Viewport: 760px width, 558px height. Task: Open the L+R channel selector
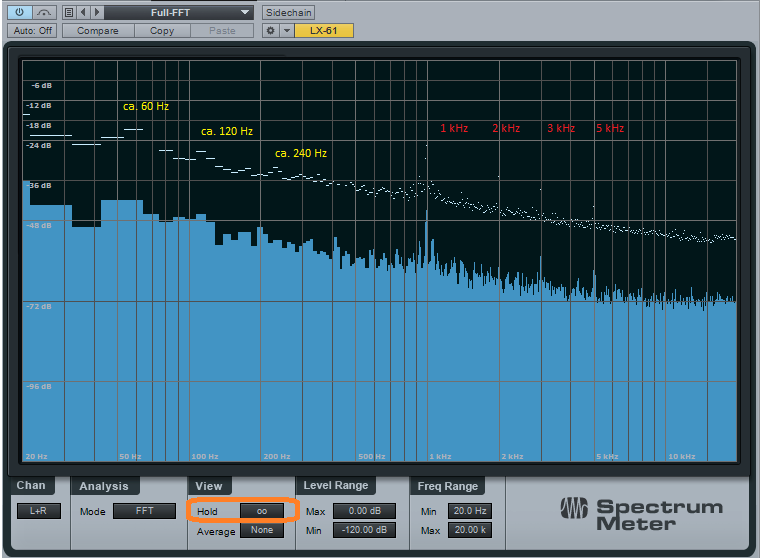pos(38,511)
